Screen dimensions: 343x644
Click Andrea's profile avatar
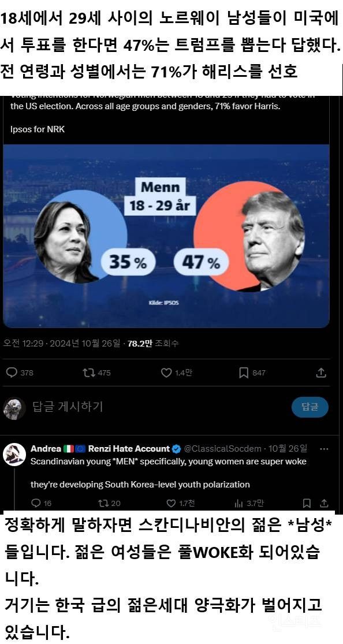(x=14, y=451)
